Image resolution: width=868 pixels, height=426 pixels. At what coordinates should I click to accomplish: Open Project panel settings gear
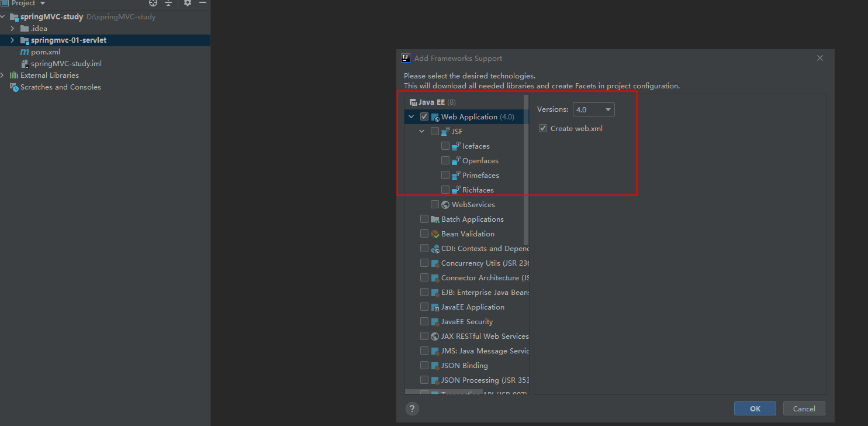click(188, 3)
